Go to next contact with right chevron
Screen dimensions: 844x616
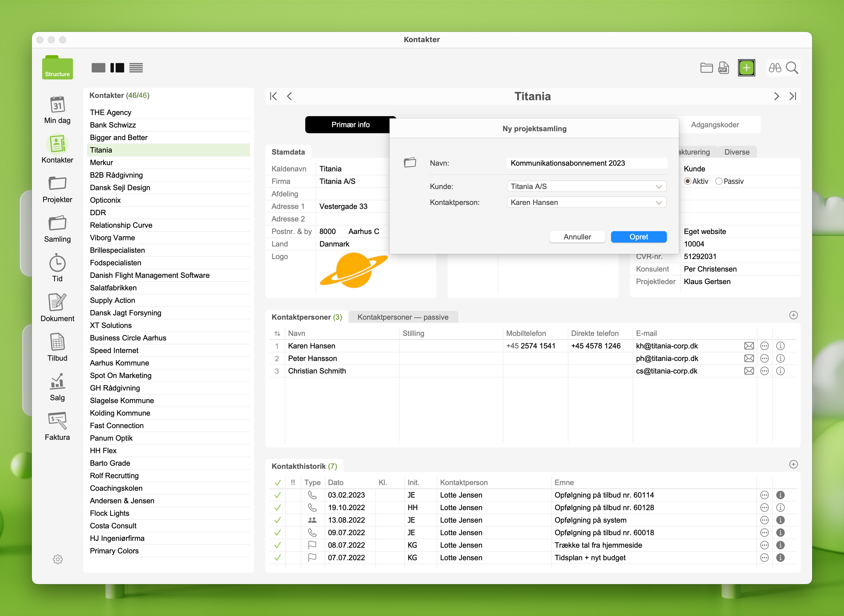click(777, 96)
